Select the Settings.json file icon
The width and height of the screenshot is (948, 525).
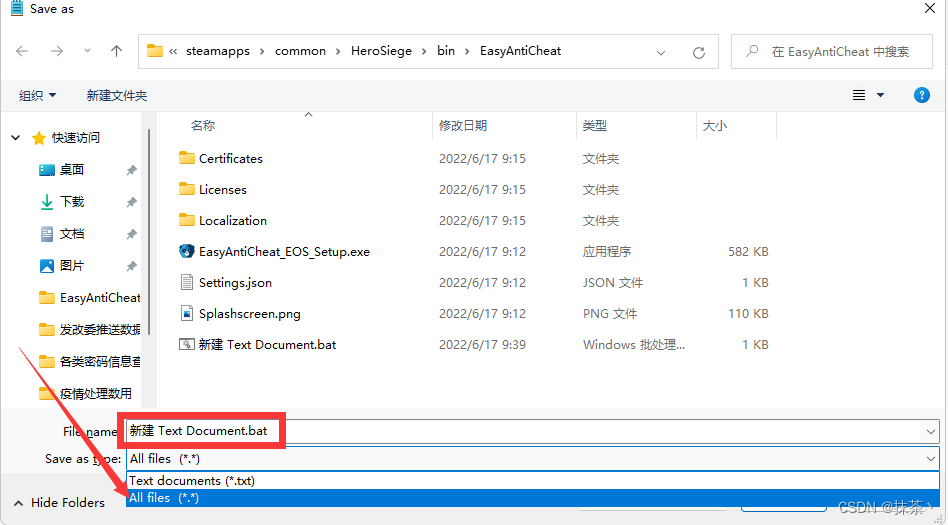187,282
